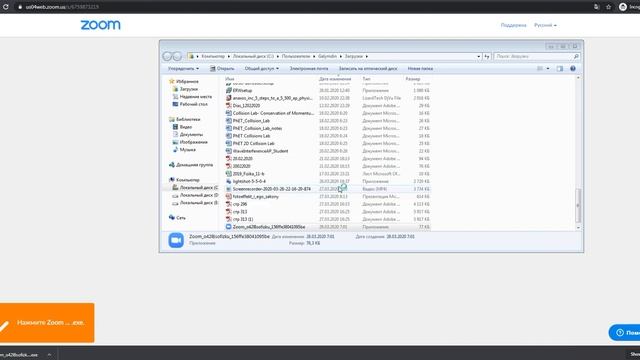Sort by the Тип column header
Viewport: 640px width, 360px height.
click(x=366, y=79)
